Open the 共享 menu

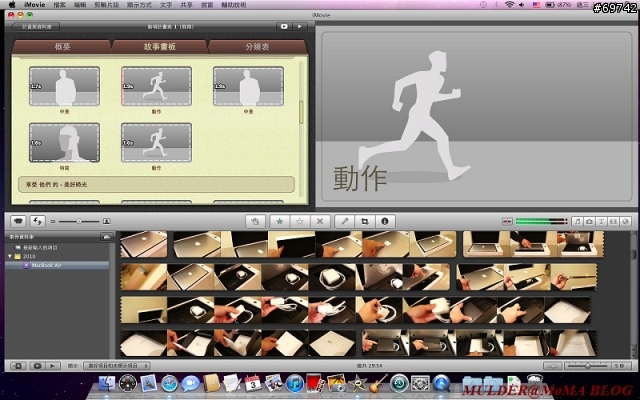coord(187,5)
